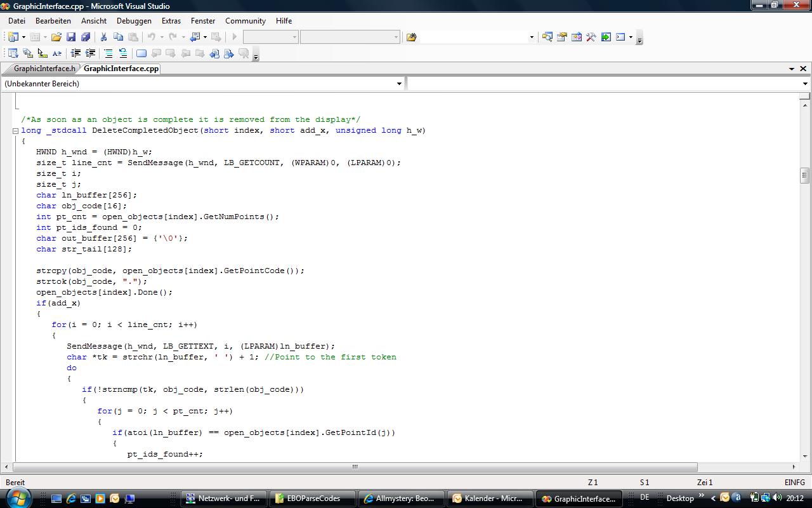Viewport: 812px width, 508px height.
Task: Open the Command Window icon dropdown arrow
Action: tap(631, 37)
